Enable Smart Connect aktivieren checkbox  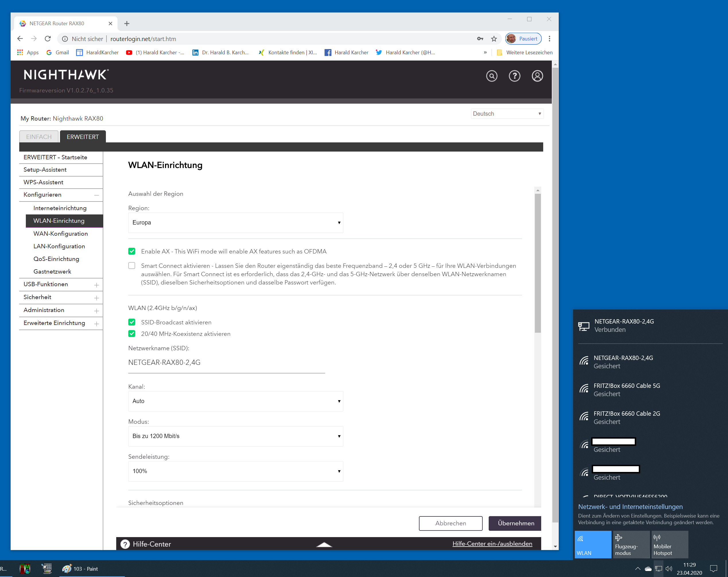(132, 266)
